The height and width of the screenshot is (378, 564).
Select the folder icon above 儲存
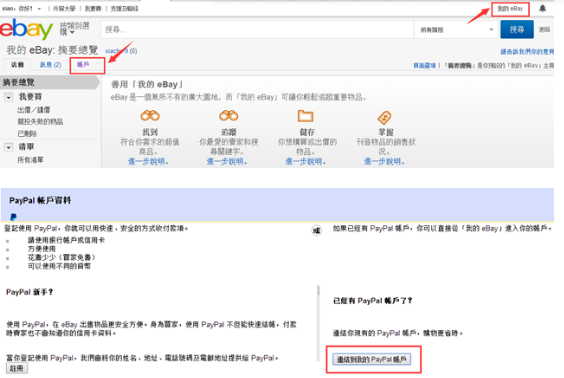305,116
